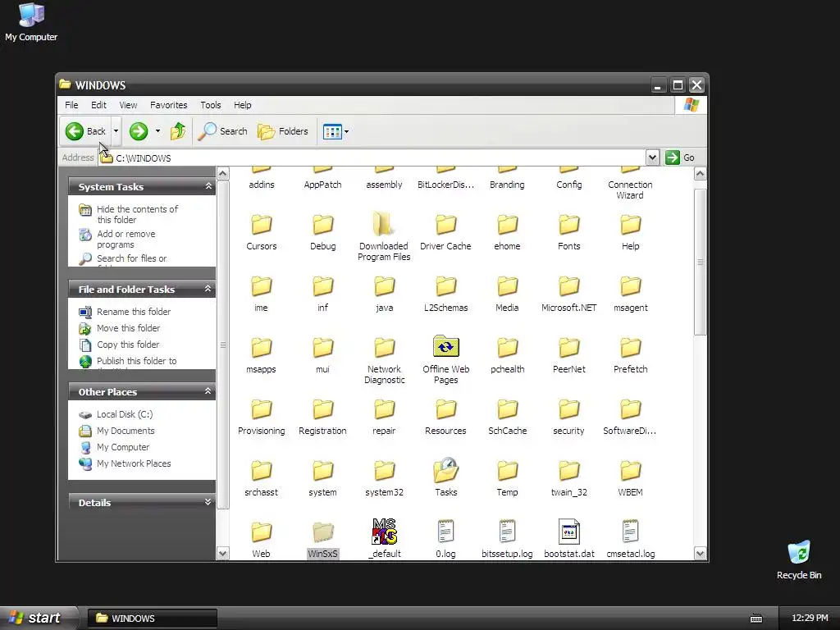840x630 pixels.
Task: Select the Registration folder icon
Action: click(x=323, y=410)
